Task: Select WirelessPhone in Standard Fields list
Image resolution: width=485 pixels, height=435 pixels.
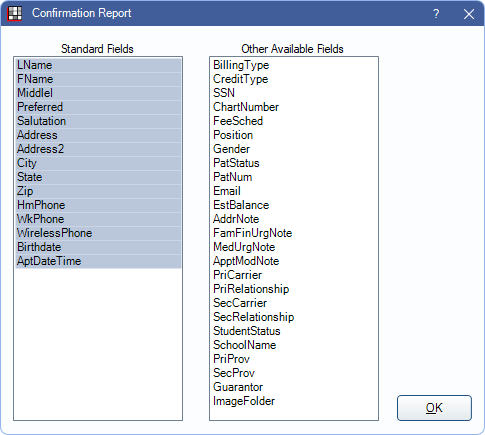Action: pos(98,233)
